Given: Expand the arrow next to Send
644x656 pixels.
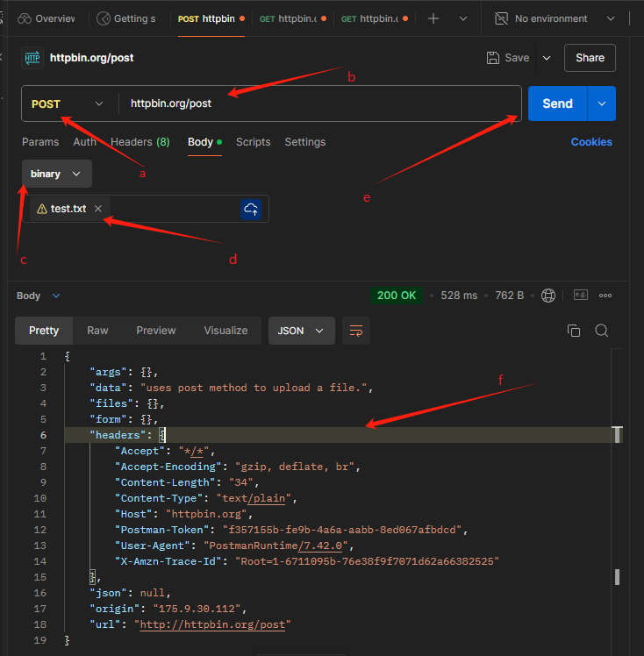Looking at the screenshot, I should pyautogui.click(x=602, y=103).
